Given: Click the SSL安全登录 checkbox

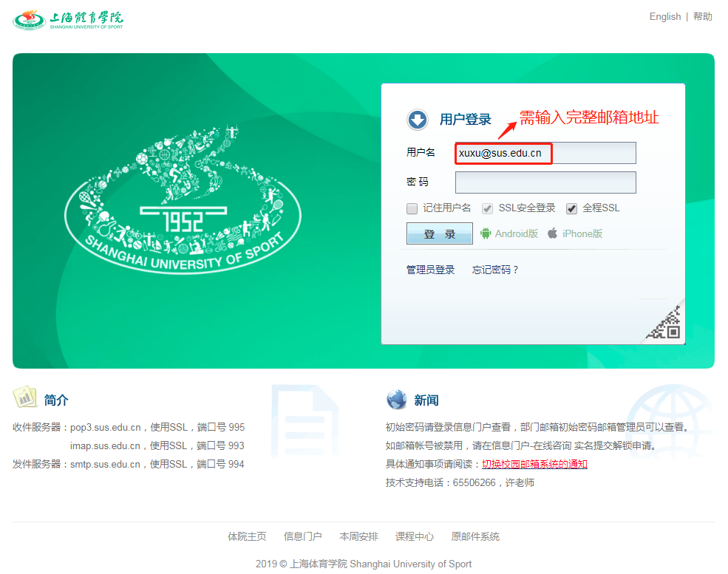Looking at the screenshot, I should [x=487, y=208].
